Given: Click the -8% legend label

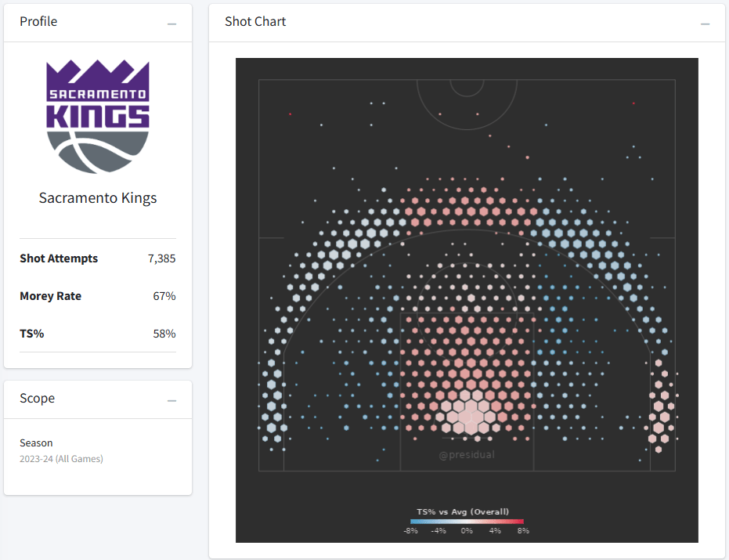Looking at the screenshot, I should (x=410, y=531).
